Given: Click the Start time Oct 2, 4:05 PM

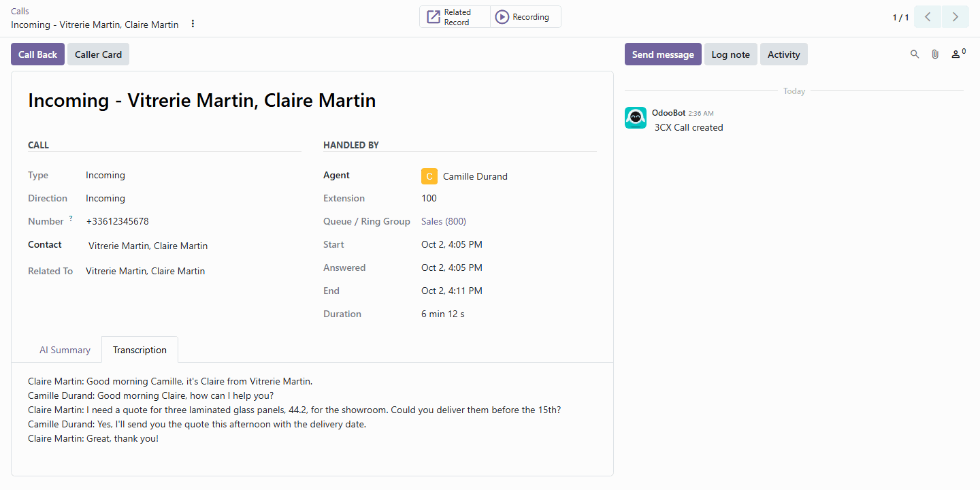Looking at the screenshot, I should (452, 244).
